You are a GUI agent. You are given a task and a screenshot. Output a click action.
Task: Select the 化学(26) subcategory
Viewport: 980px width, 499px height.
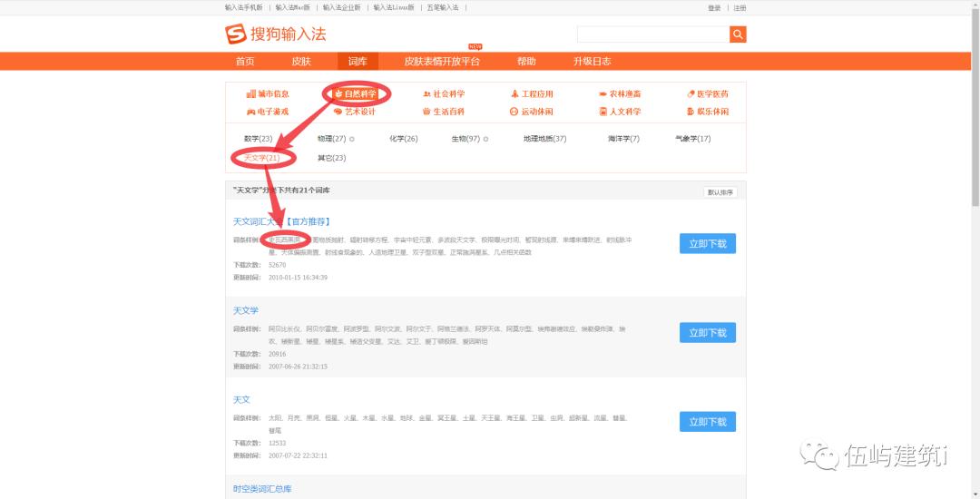(403, 139)
